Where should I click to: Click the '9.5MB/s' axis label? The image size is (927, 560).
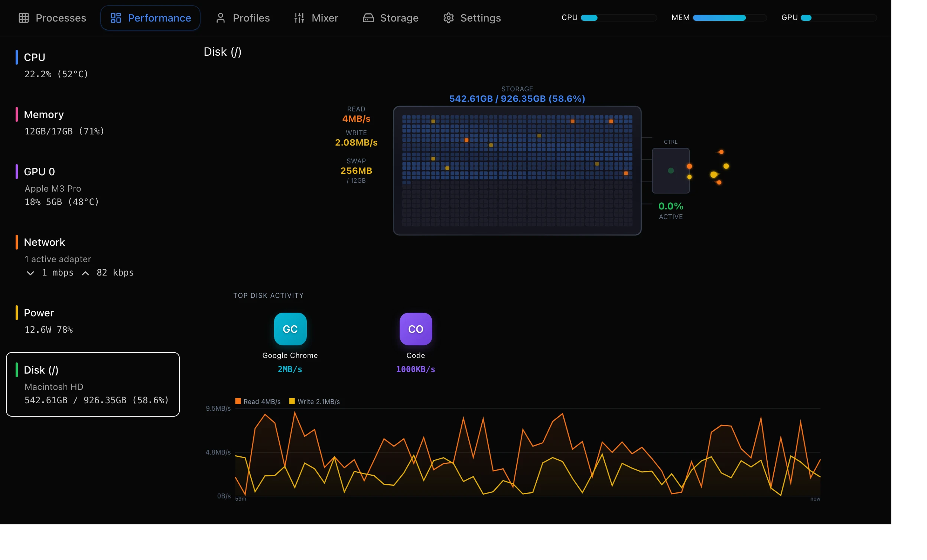tap(218, 408)
